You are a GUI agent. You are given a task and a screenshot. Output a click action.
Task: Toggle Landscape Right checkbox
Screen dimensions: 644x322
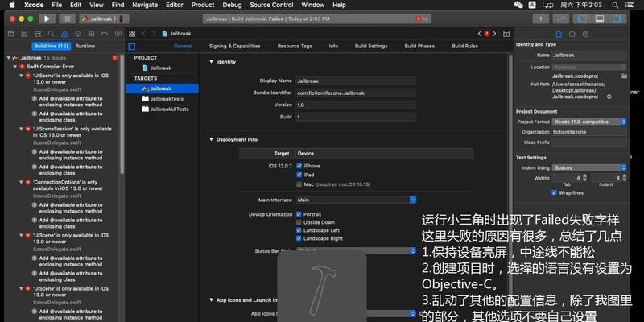[x=299, y=238]
